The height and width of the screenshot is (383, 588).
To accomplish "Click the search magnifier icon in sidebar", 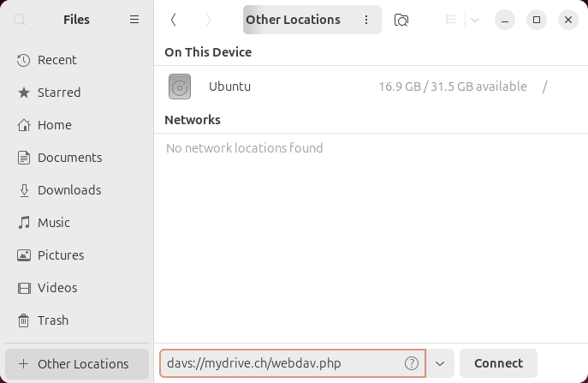I will point(20,20).
